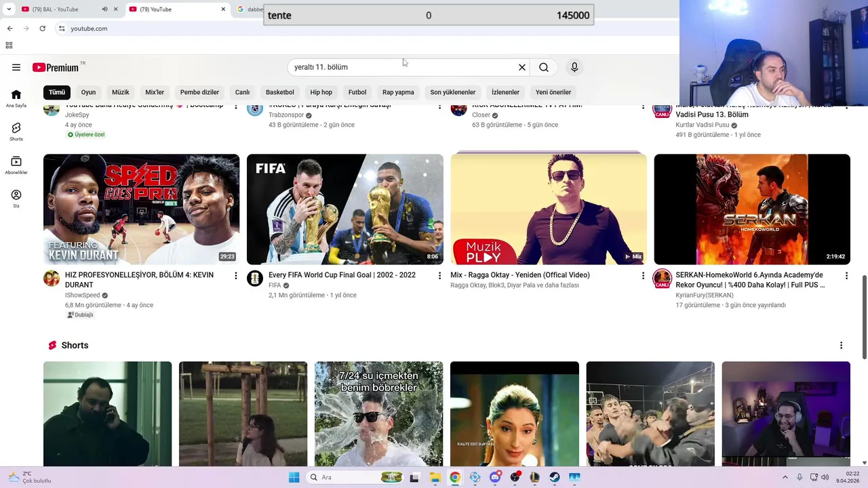This screenshot has width=868, height=488.
Task: Open the Ragga Oktay Muzik Play thumbnail
Action: [x=549, y=209]
